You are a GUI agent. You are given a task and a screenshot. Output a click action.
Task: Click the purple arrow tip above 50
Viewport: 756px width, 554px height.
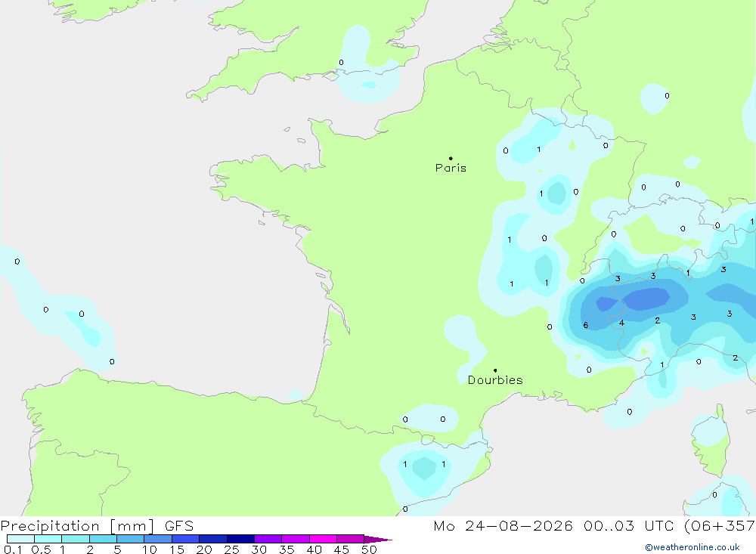378,540
